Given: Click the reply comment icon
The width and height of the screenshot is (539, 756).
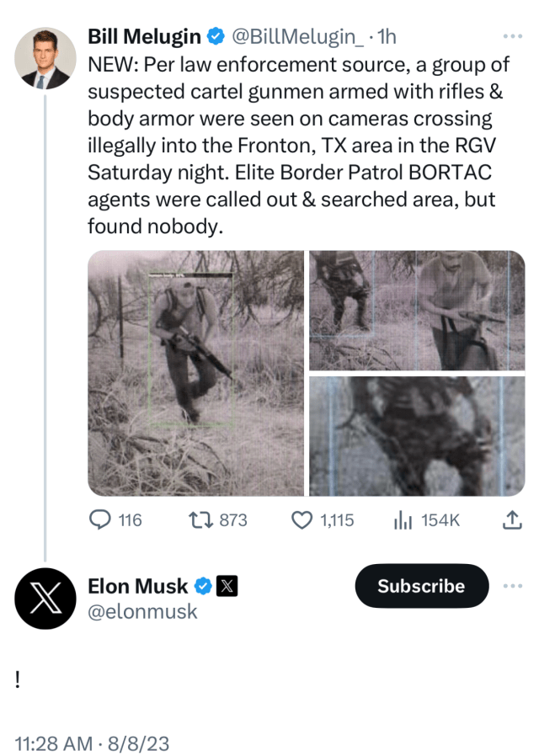Looking at the screenshot, I should coord(100,519).
